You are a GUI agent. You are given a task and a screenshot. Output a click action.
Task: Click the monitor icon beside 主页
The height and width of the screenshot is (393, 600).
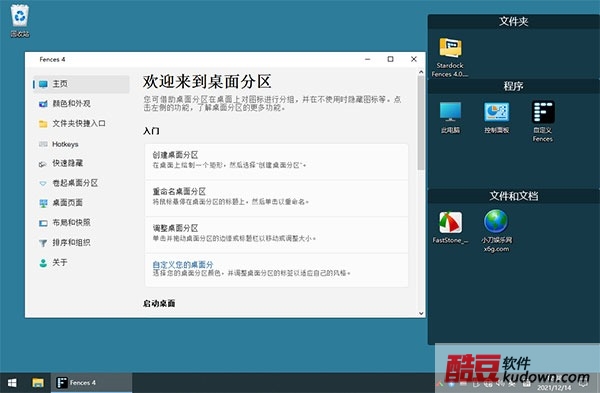[x=43, y=84]
